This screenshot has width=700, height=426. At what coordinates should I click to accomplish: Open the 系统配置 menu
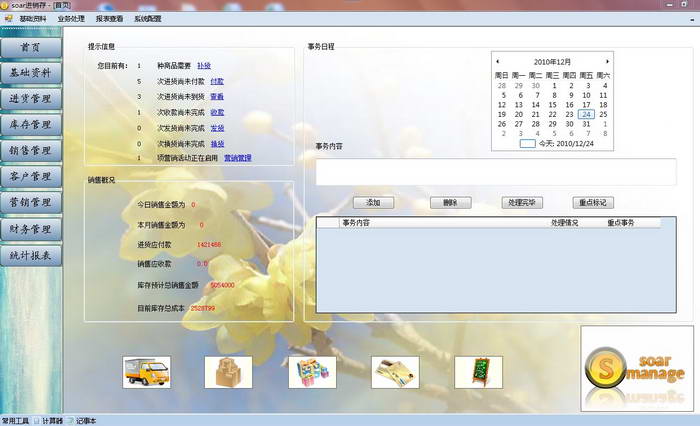[x=148, y=19]
